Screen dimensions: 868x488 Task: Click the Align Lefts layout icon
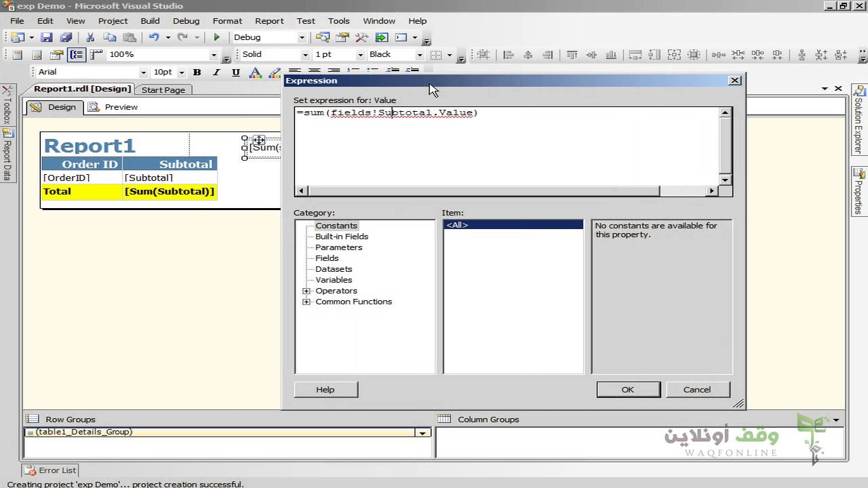pyautogui.click(x=509, y=55)
